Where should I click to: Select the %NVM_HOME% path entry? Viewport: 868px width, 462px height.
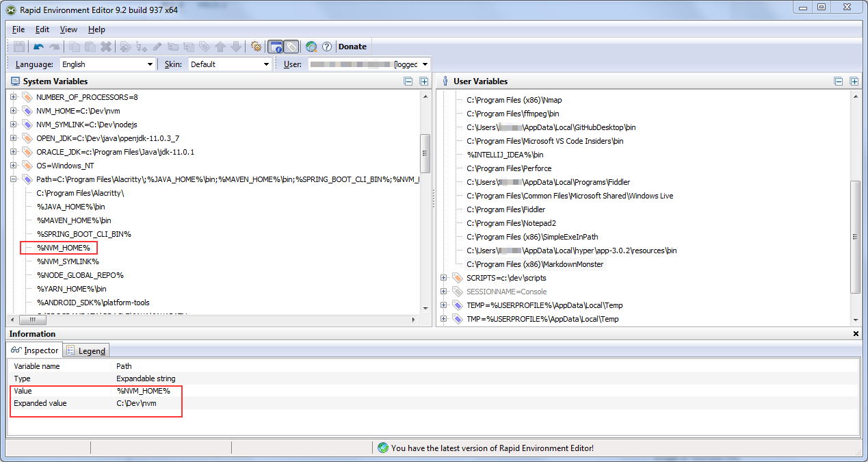point(63,248)
